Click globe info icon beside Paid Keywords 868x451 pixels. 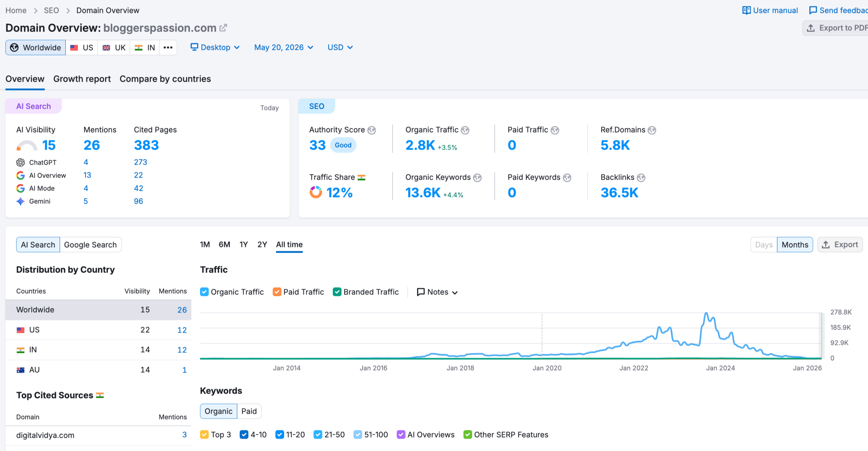[x=567, y=178]
